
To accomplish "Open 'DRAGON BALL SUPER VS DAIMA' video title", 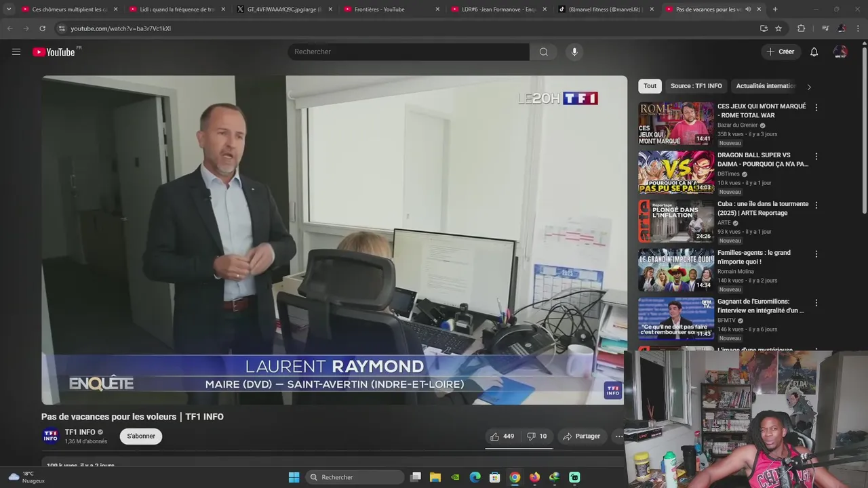I will pyautogui.click(x=763, y=159).
